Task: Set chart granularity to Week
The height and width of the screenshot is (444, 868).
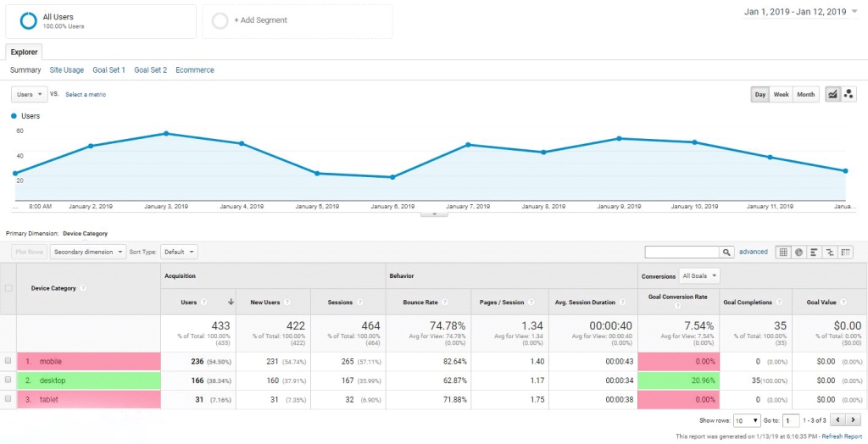Action: click(x=781, y=94)
